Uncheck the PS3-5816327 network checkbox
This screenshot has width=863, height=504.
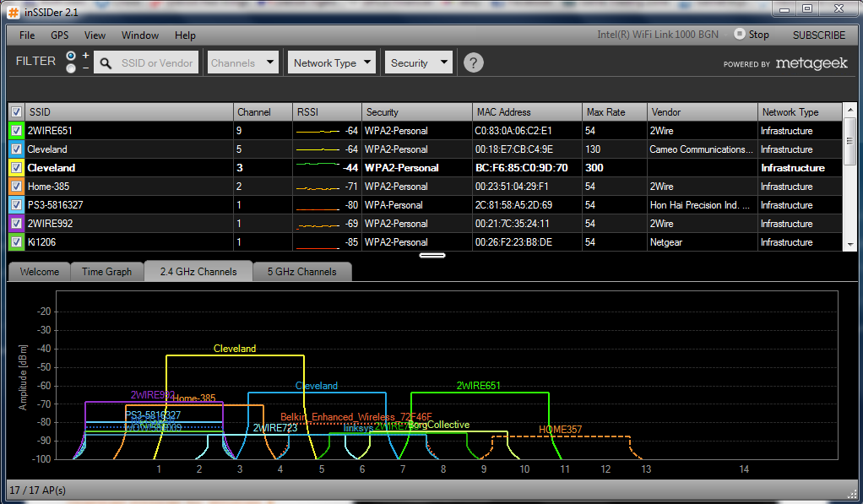(17, 204)
